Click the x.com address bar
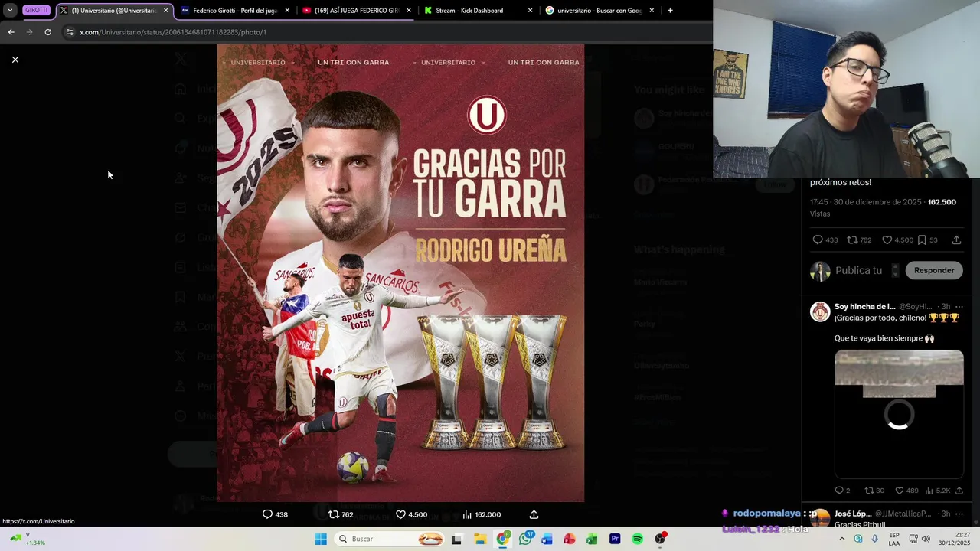Viewport: 980px width, 551px height. pyautogui.click(x=383, y=32)
